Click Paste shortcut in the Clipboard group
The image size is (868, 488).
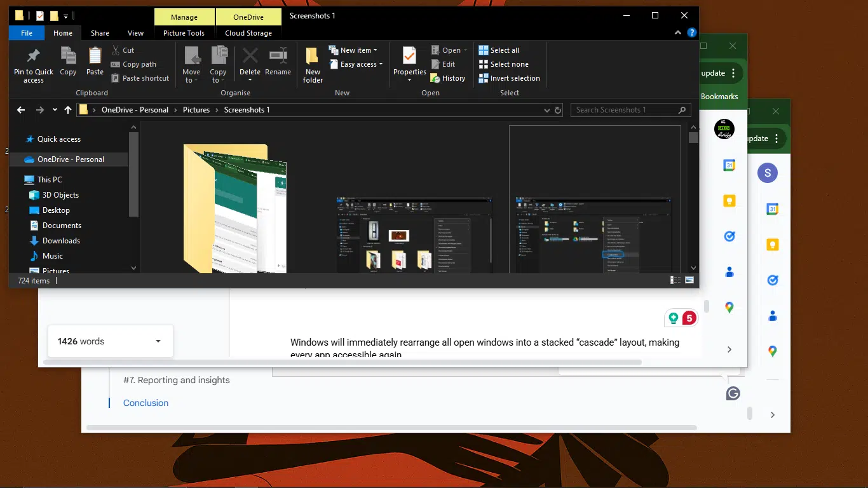tap(140, 78)
